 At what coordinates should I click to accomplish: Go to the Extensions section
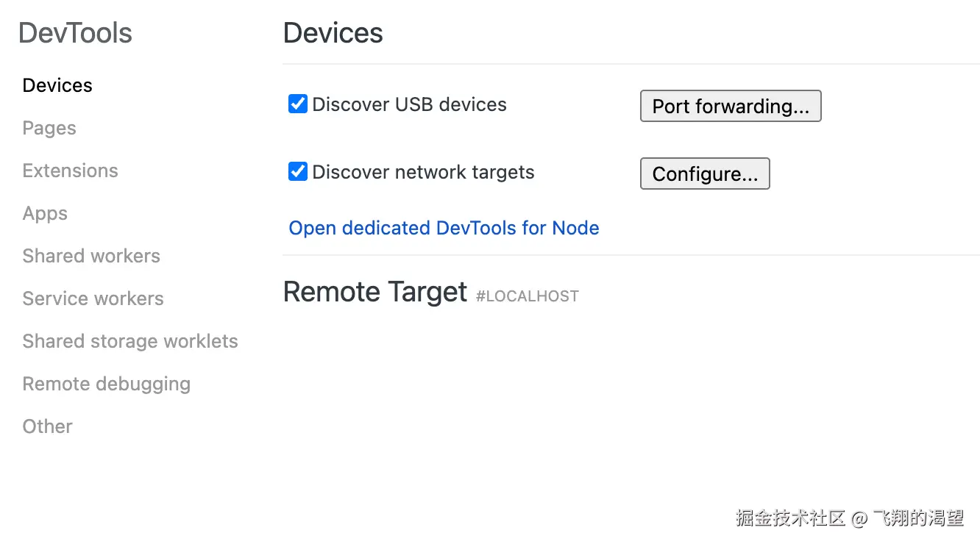[70, 171]
